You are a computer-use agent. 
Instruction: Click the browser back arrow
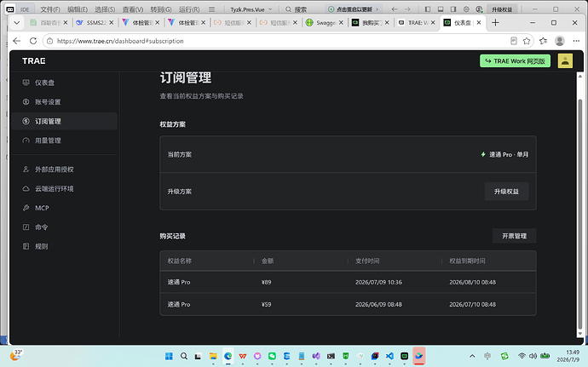16,41
